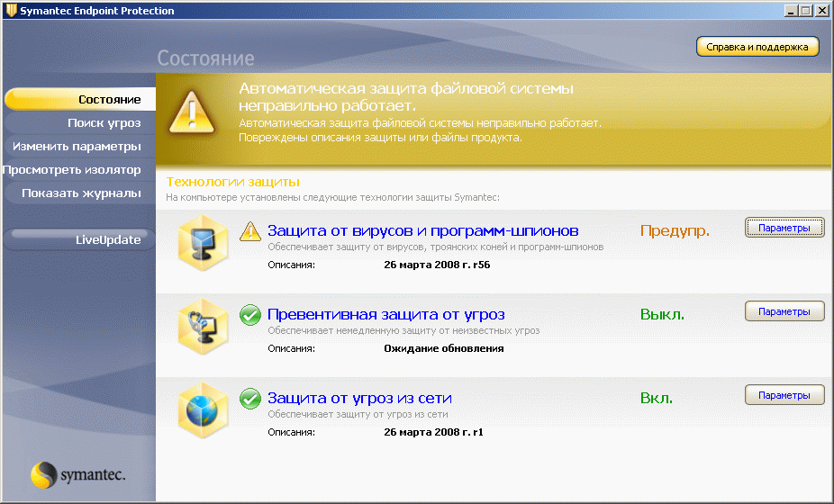Viewport: 834px width, 504px height.
Task: Click the definitions date 26 марта 2008 г. r1
Action: (433, 432)
